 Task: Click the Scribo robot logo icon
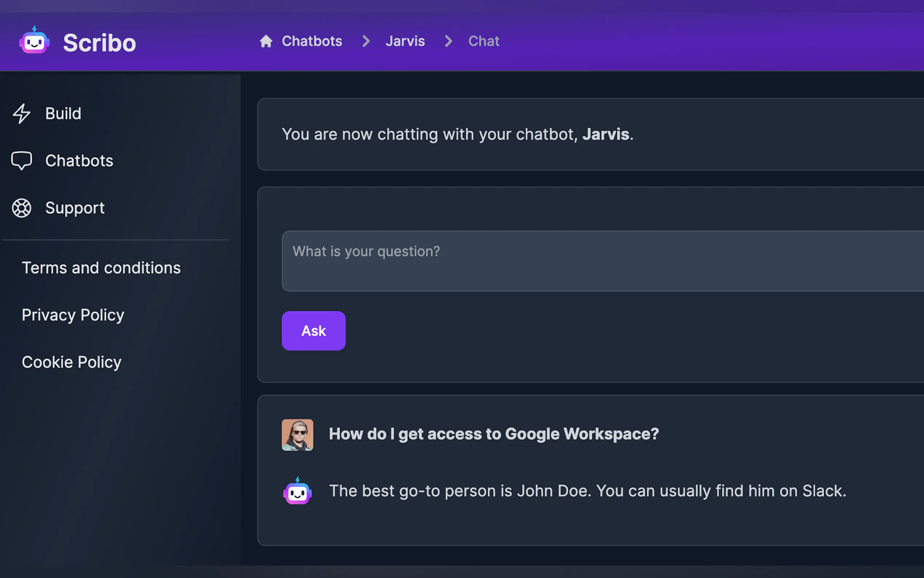35,41
